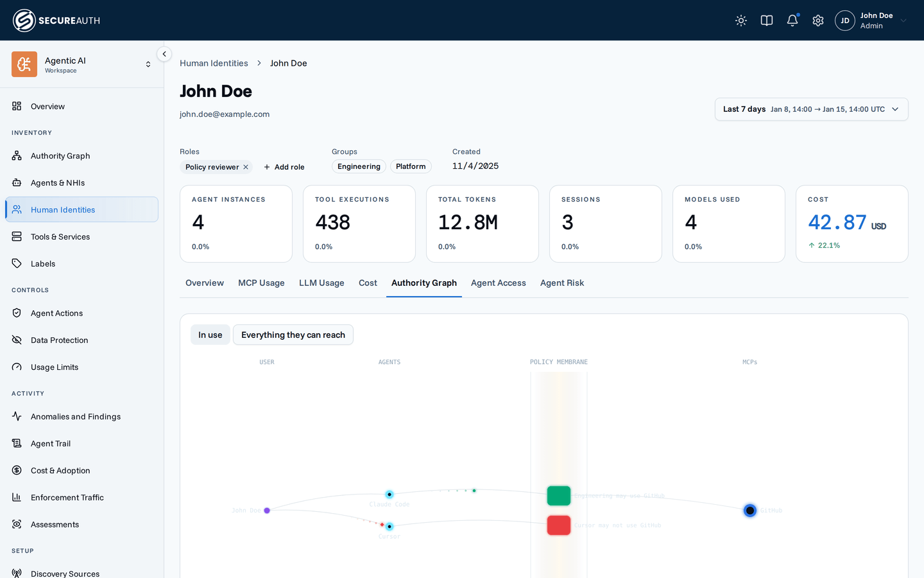Click the green policy node in the membrane
Viewport: 924px width, 578px height.
pyautogui.click(x=559, y=496)
